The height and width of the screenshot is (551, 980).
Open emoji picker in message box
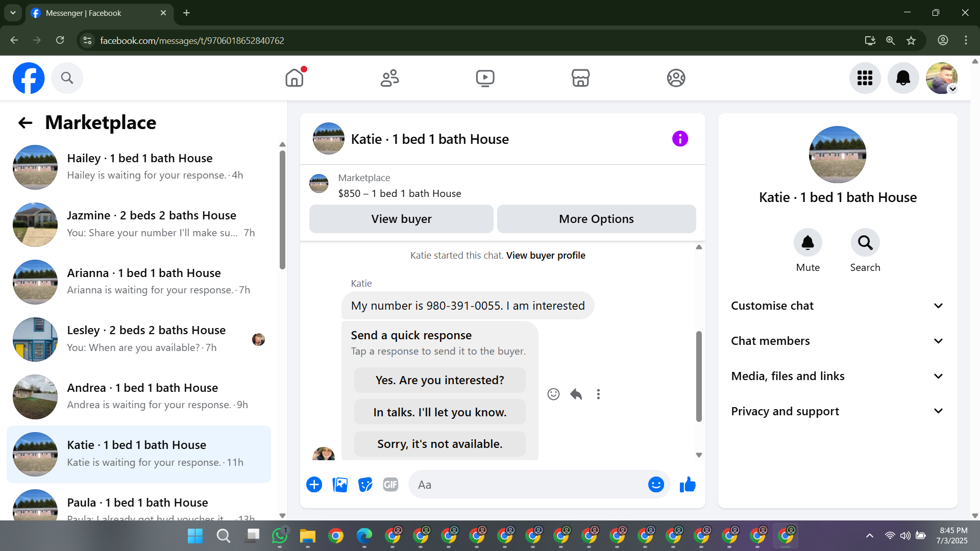(656, 485)
